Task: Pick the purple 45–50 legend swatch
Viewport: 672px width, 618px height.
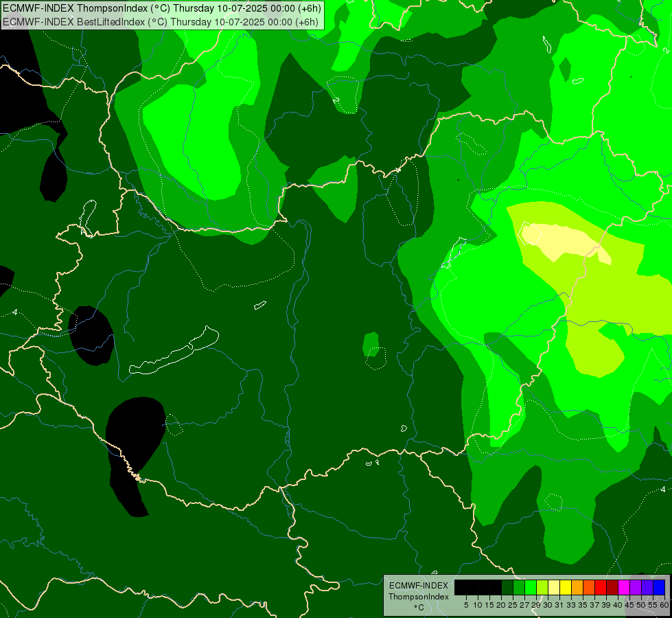Action: coord(636,587)
